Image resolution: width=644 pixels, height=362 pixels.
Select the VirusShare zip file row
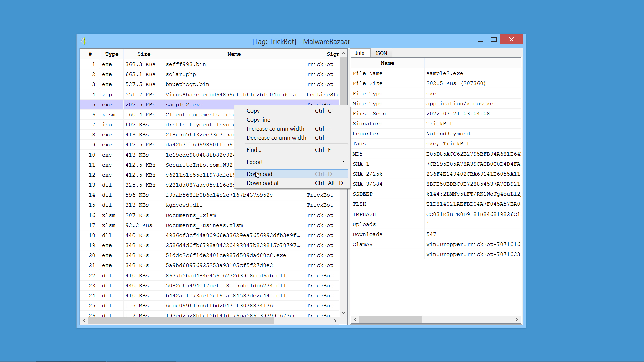coord(210,95)
